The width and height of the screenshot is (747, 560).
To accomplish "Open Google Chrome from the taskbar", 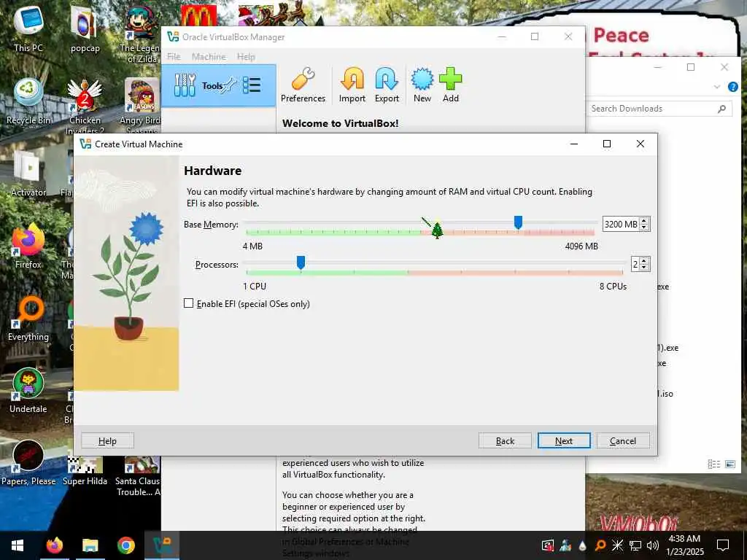I will pos(125,545).
